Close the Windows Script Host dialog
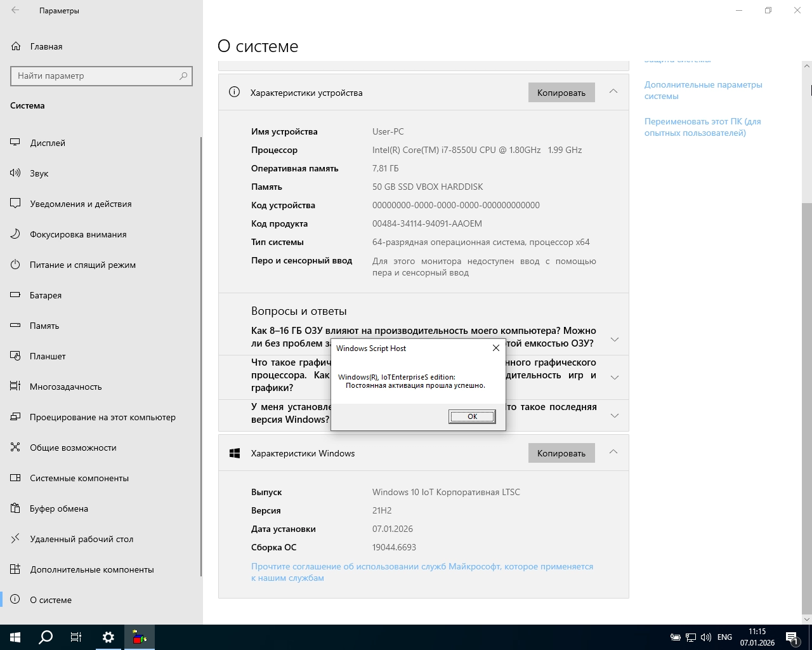This screenshot has height=650, width=812. pyautogui.click(x=496, y=348)
